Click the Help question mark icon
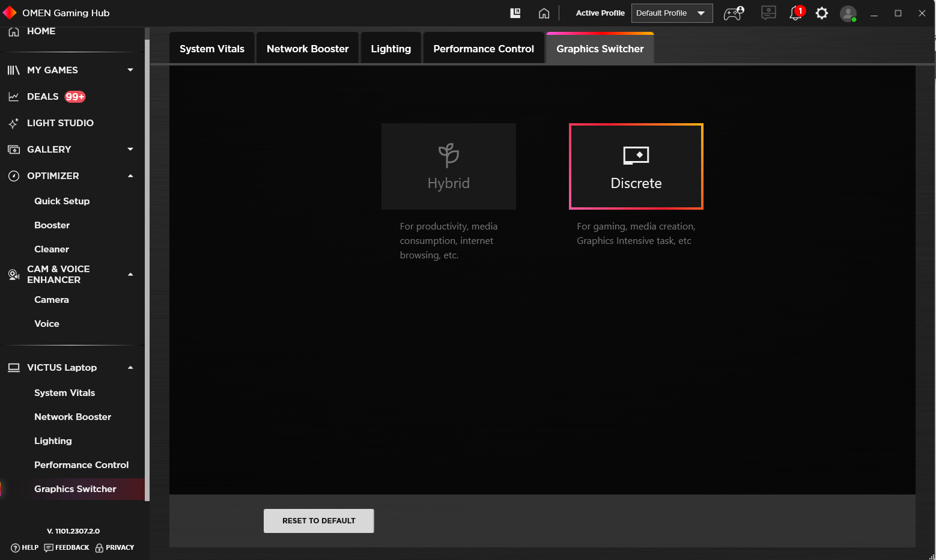 tap(16, 548)
